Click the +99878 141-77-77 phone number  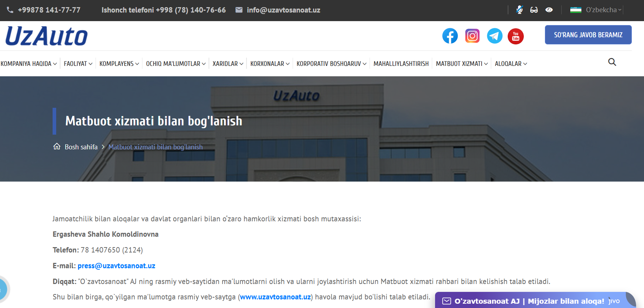click(49, 10)
